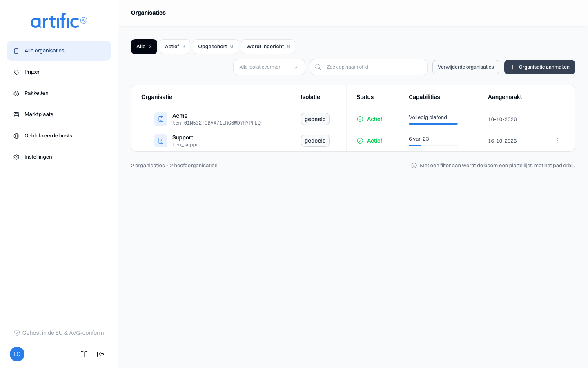Click the storefront icon beside Marktplaats
The image size is (588, 368).
[x=16, y=114]
